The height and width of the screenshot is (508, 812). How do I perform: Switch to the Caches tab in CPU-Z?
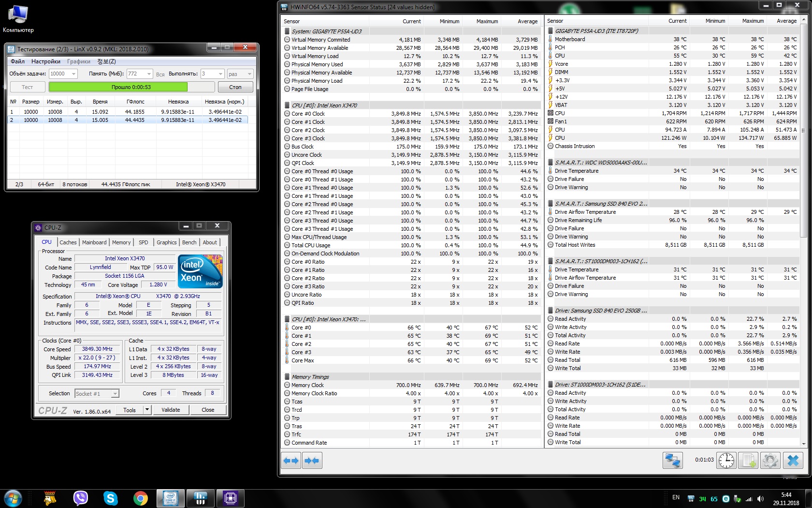pos(68,242)
